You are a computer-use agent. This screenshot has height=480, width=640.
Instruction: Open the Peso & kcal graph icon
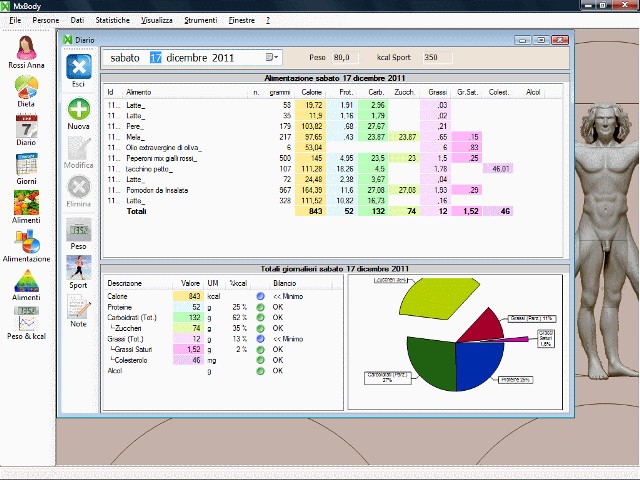[27, 320]
